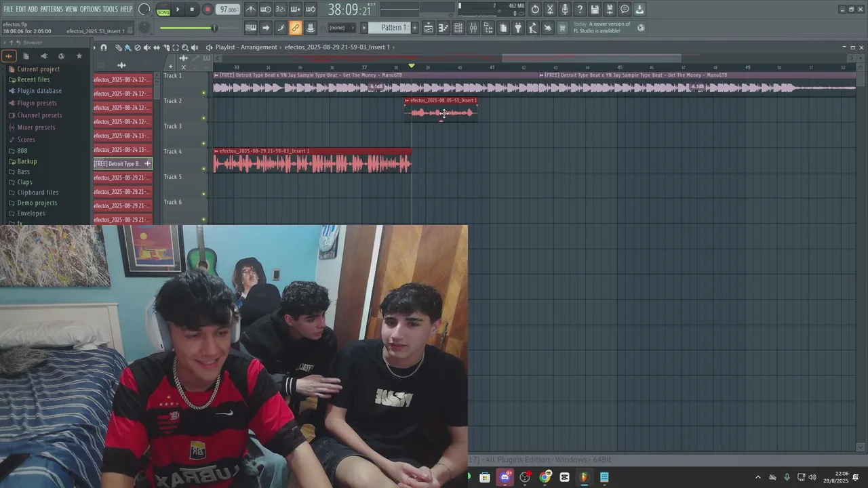Select the playlist delete tool
The image size is (868, 488).
tap(137, 47)
